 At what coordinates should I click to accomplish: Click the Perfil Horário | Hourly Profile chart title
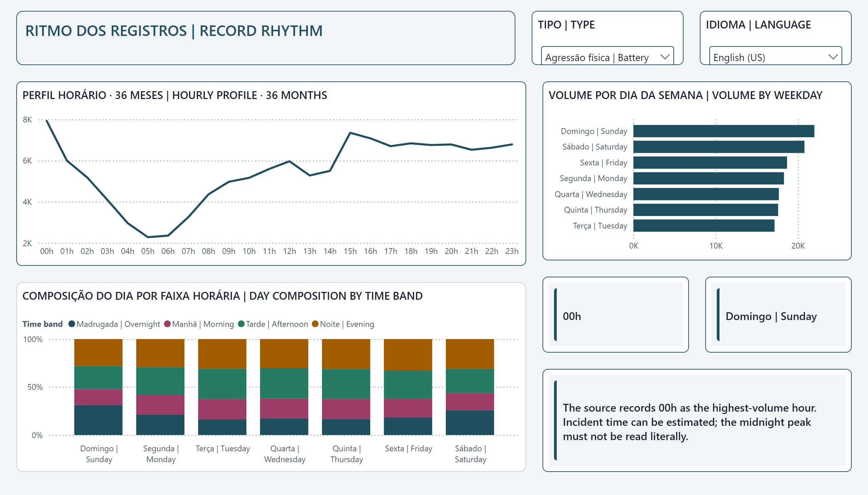[x=175, y=95]
